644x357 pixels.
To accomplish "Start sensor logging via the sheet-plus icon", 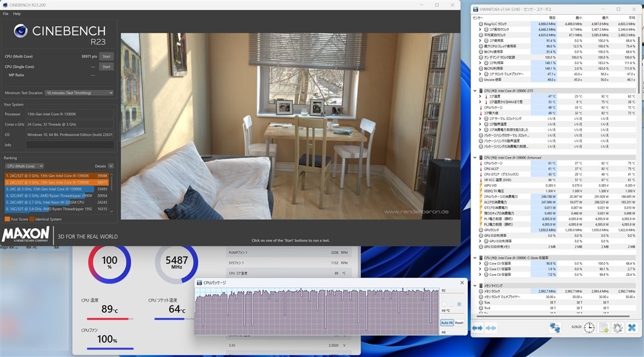I will [x=603, y=327].
